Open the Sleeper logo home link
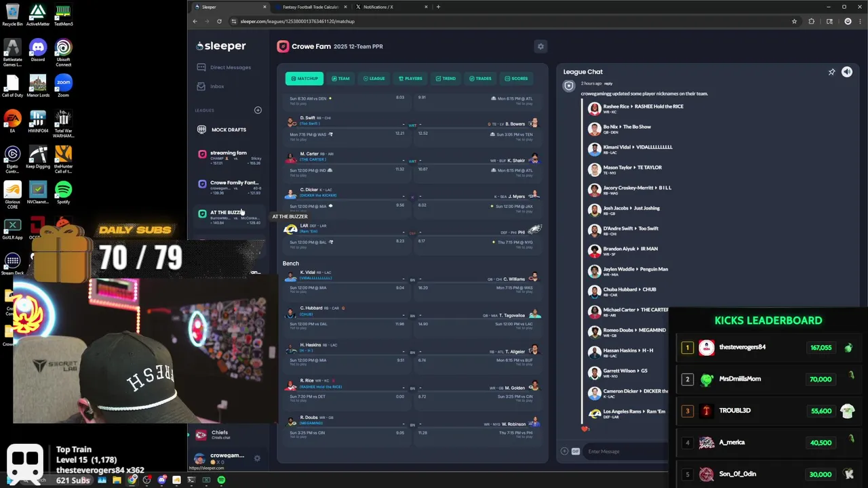The width and height of the screenshot is (868, 488). coord(221,46)
